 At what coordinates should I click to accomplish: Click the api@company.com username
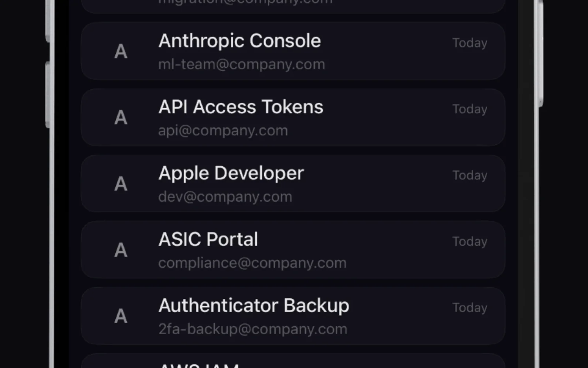(223, 131)
